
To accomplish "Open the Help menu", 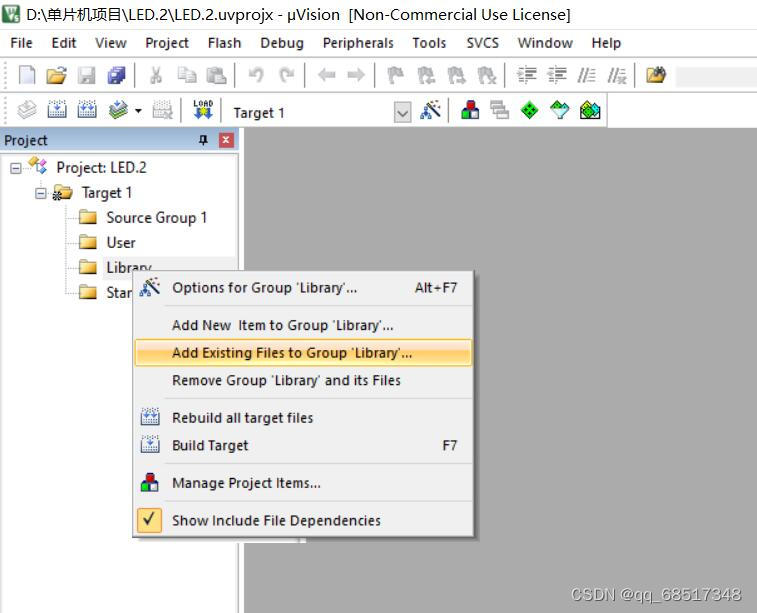I will [606, 43].
